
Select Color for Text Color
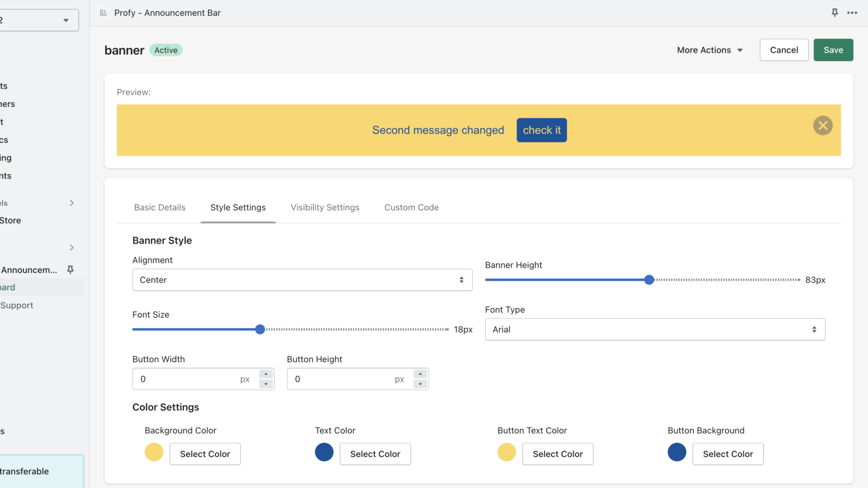click(375, 454)
